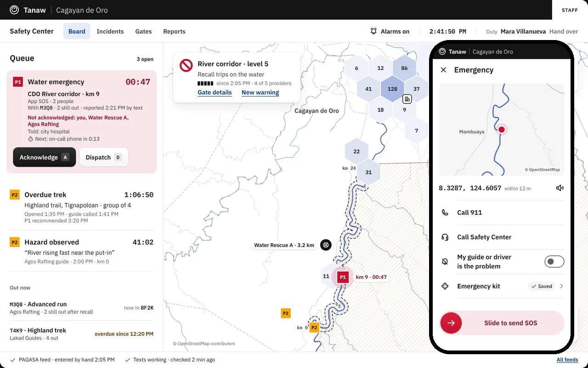588x368 pixels.
Task: Click the no-entry icon on River corridor card
Action: [186, 65]
